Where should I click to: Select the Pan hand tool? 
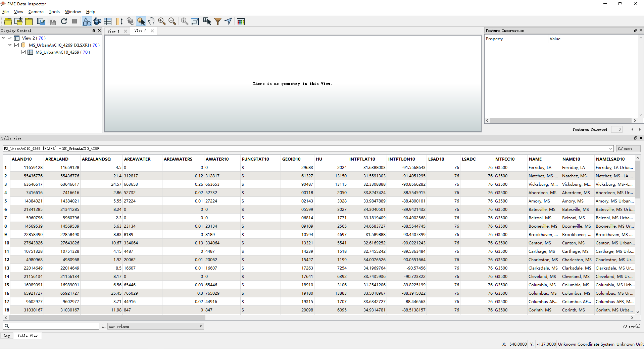coord(151,21)
